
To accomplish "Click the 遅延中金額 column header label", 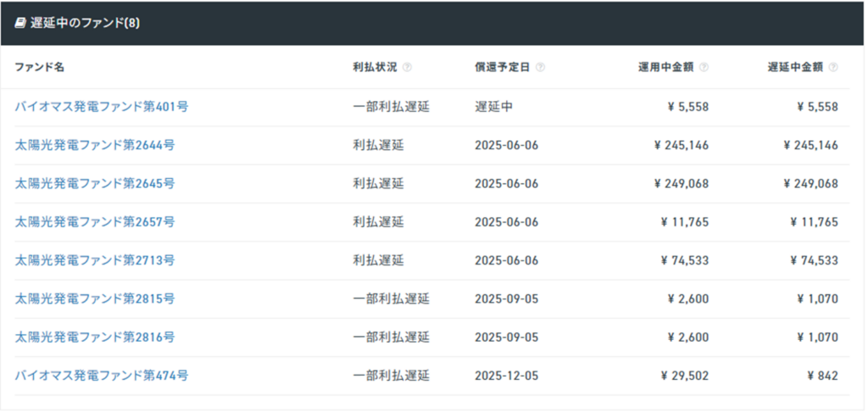I will coord(795,68).
